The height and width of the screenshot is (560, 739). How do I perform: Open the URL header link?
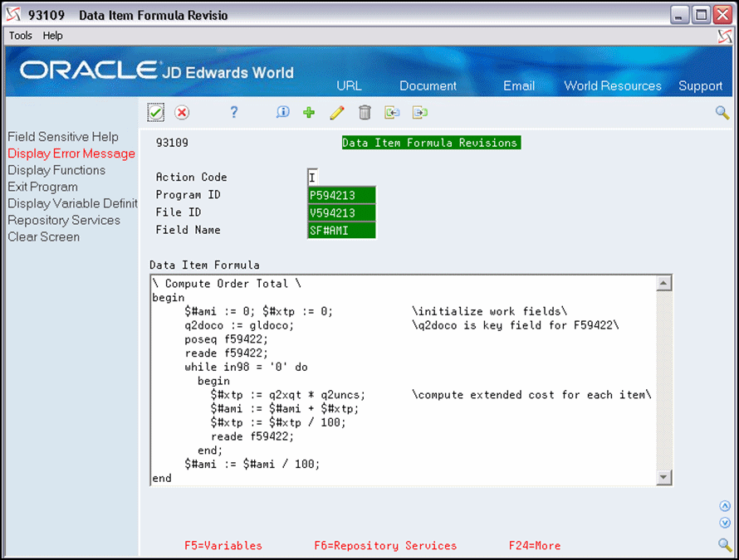pyautogui.click(x=349, y=85)
